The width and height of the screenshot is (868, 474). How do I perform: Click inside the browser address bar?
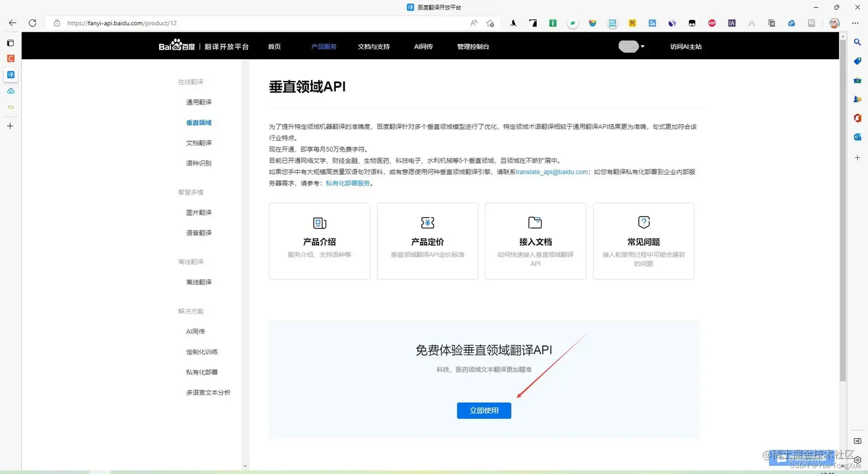coord(230,23)
